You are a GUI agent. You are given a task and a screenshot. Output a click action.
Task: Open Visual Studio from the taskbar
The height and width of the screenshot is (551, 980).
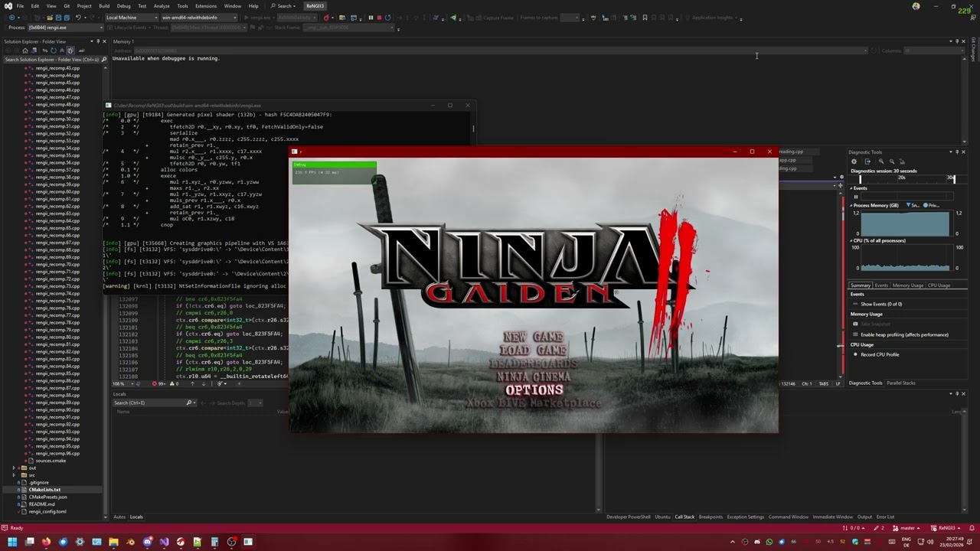tap(164, 542)
